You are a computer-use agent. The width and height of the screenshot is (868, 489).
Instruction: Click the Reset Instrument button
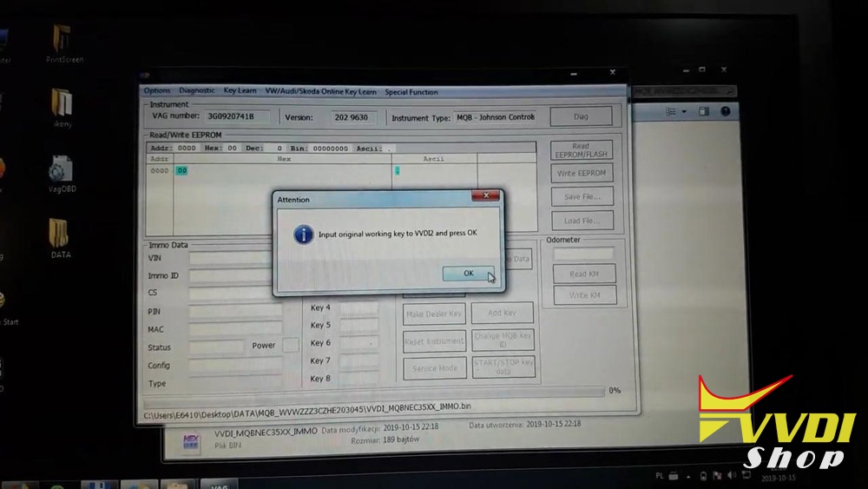pos(434,341)
